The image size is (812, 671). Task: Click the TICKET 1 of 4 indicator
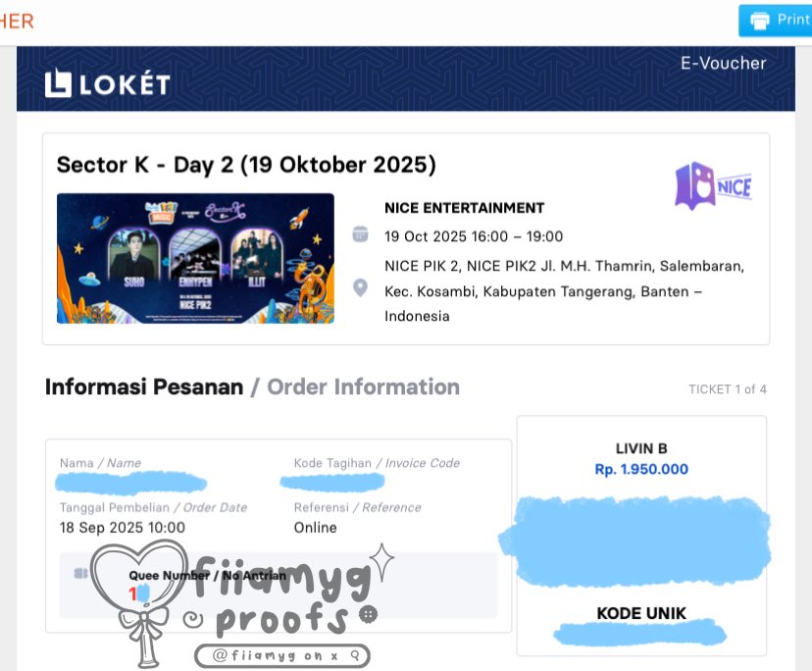[728, 389]
